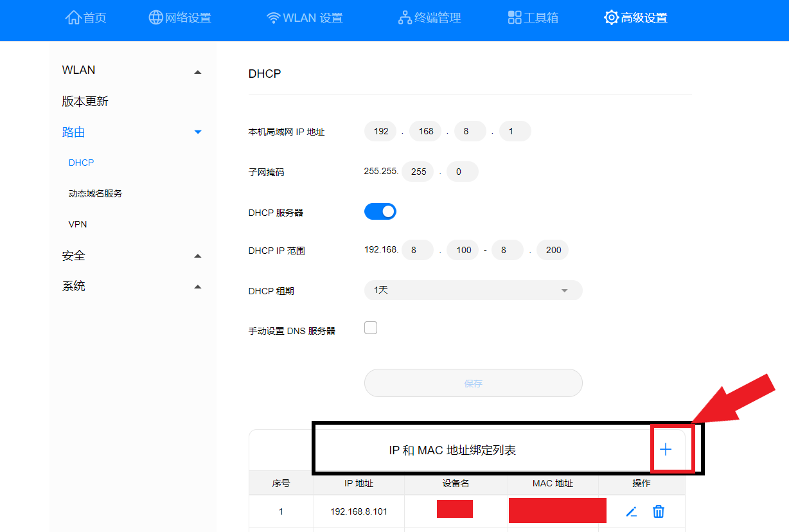Click the IP 和 MAC 地址绑定列表 title
Image resolution: width=789 pixels, height=532 pixels.
tap(452, 450)
